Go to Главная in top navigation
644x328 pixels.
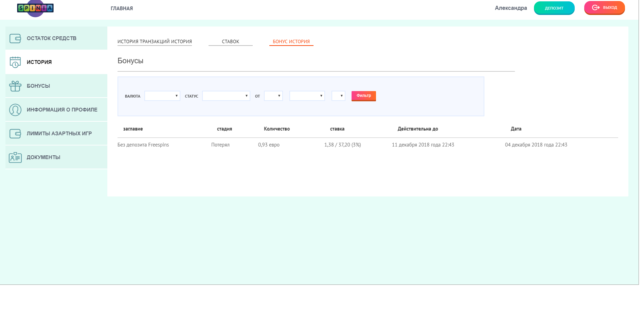point(122,8)
